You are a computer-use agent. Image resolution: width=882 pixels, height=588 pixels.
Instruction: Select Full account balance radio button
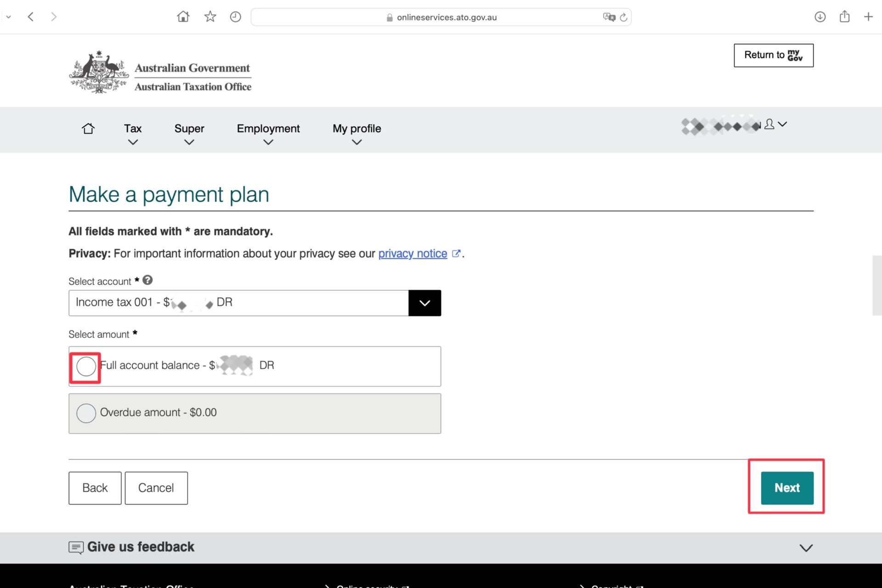86,367
